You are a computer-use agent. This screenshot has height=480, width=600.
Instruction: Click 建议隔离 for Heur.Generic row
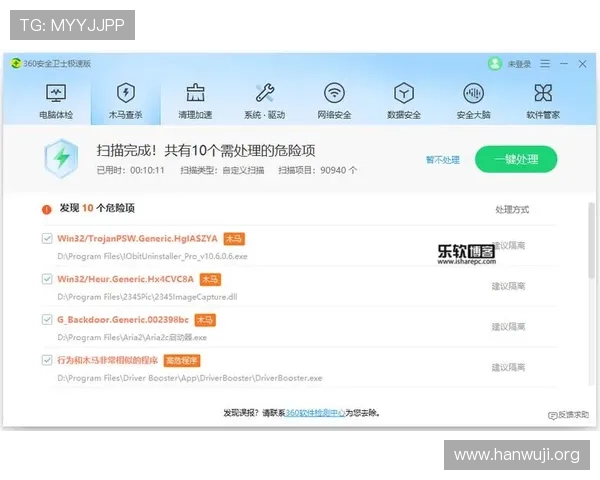tap(508, 286)
